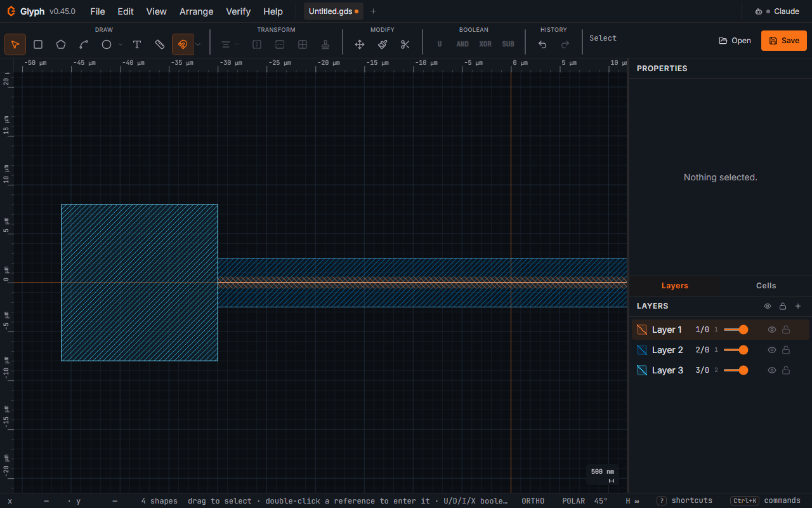This screenshot has width=812, height=508.
Task: Click the horizontal flip transform icon
Action: 280,44
